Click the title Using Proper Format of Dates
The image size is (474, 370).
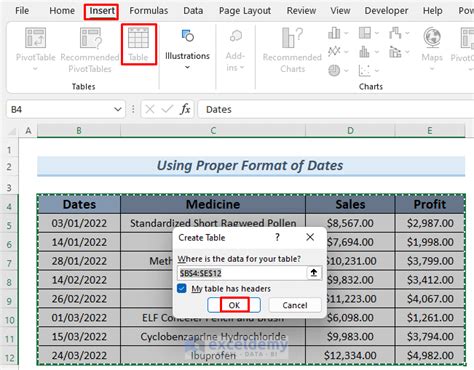point(250,166)
